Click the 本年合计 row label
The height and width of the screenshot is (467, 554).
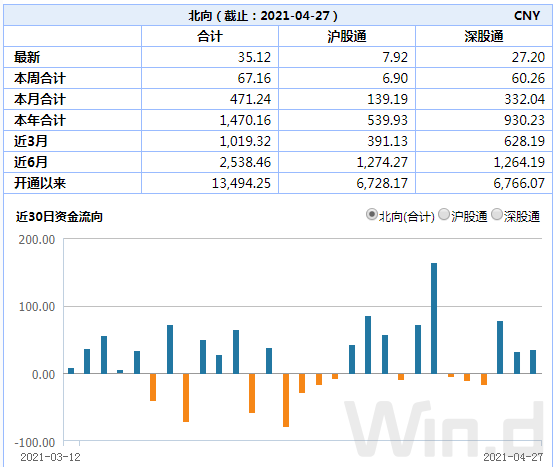[x=40, y=120]
